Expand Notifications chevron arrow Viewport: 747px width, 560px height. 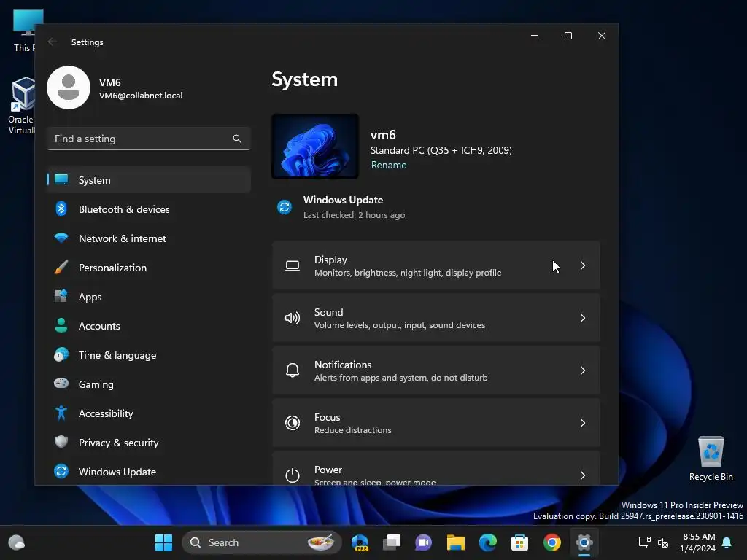pyautogui.click(x=583, y=370)
